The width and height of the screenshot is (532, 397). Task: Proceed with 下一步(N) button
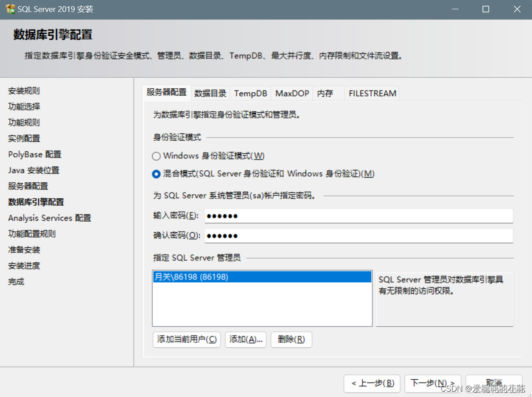pos(433,383)
